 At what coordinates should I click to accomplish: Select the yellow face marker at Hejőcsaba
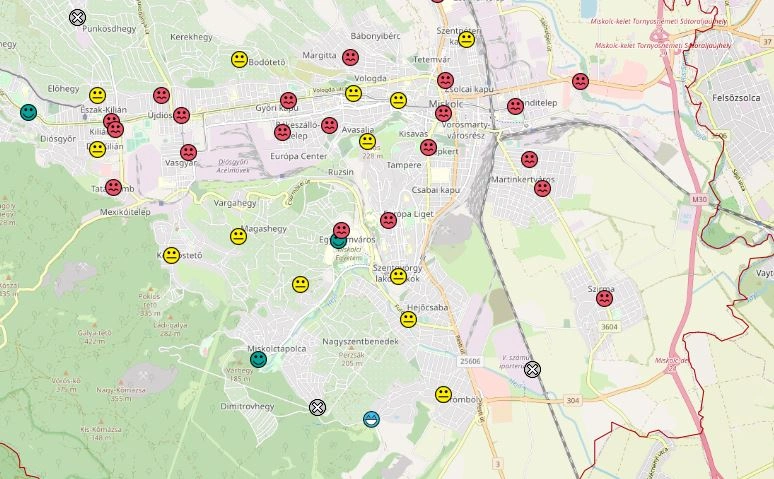click(408, 319)
